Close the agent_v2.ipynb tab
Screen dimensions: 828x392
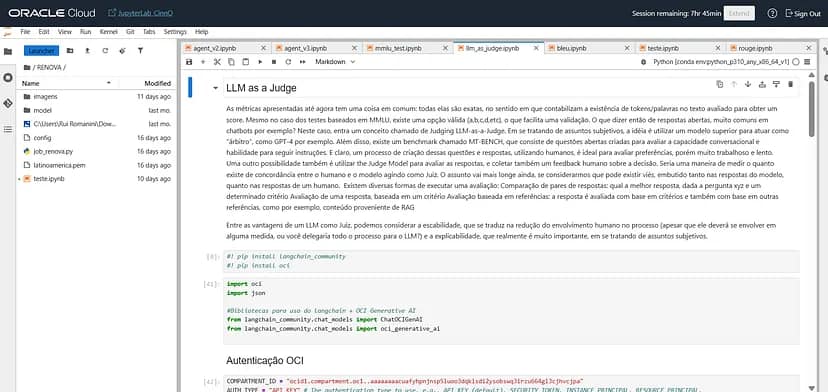click(264, 48)
